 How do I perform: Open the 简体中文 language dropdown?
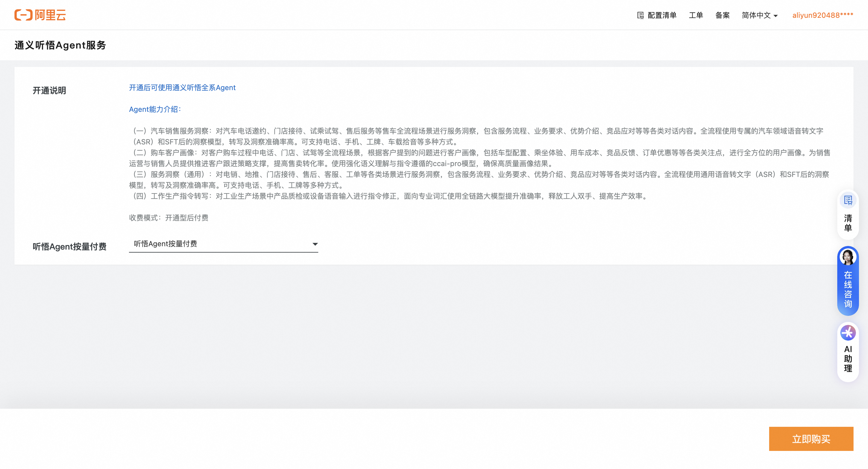(x=756, y=15)
